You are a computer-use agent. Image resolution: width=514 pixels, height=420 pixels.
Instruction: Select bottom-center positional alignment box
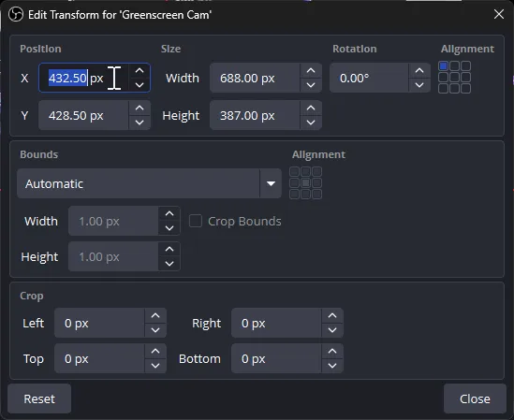point(454,89)
